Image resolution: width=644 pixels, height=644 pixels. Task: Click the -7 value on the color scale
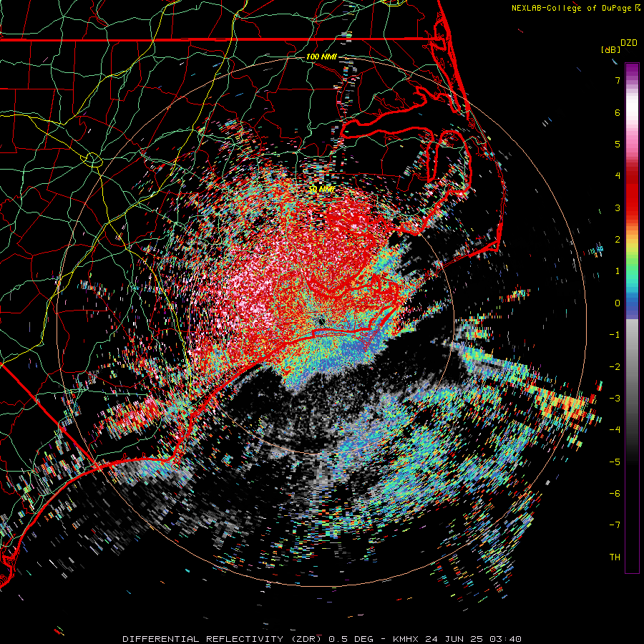[x=615, y=525]
